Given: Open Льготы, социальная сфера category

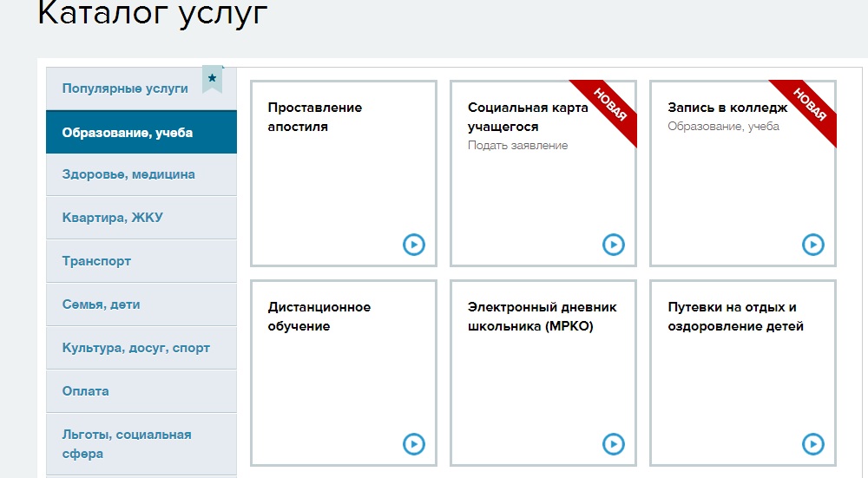Looking at the screenshot, I should (127, 443).
